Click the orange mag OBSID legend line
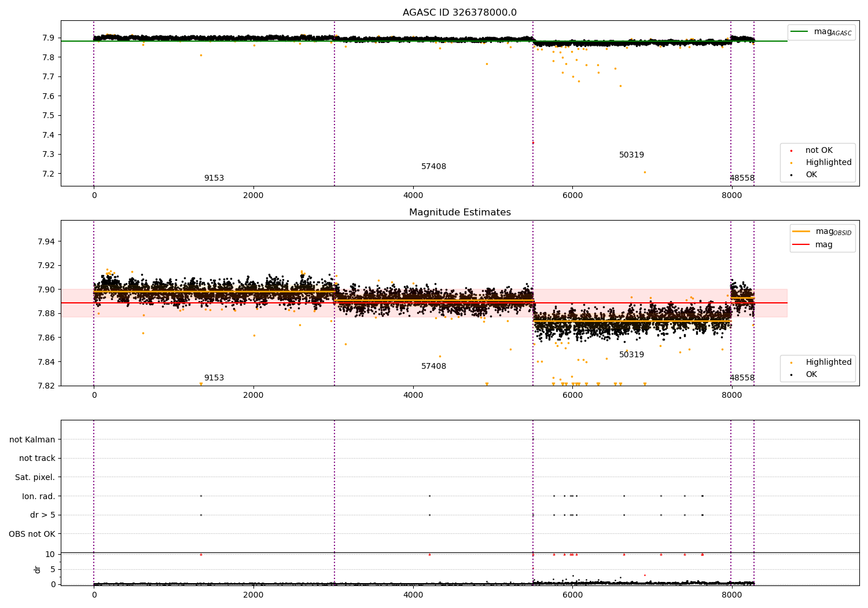The height and width of the screenshot is (608, 868). 801,232
